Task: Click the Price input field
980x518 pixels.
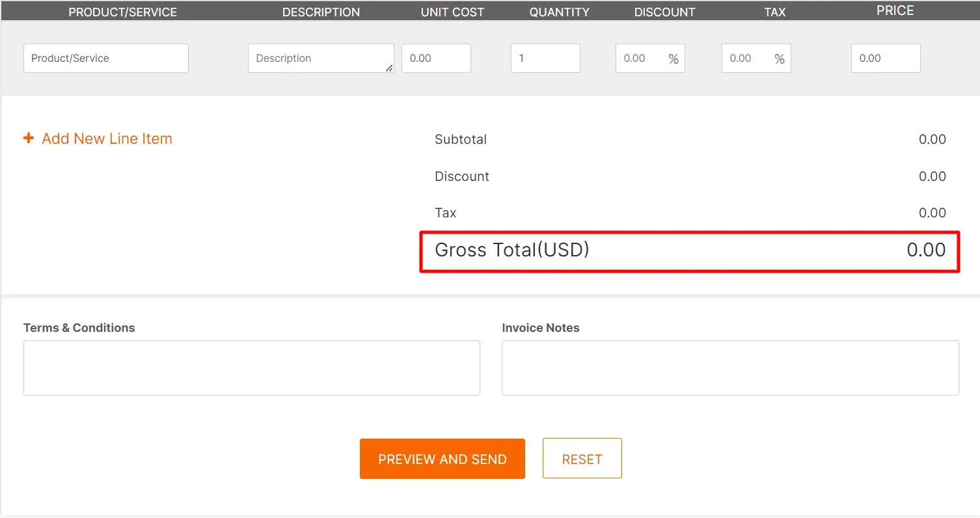Action: [x=886, y=58]
